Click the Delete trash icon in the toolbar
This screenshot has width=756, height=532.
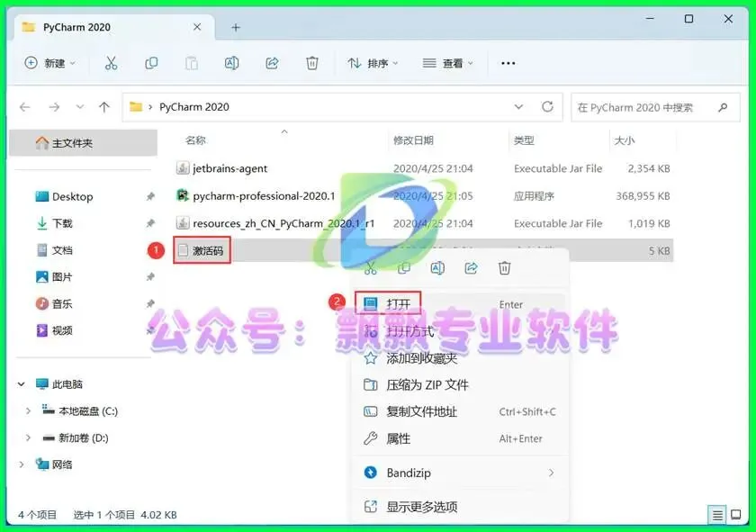point(312,63)
